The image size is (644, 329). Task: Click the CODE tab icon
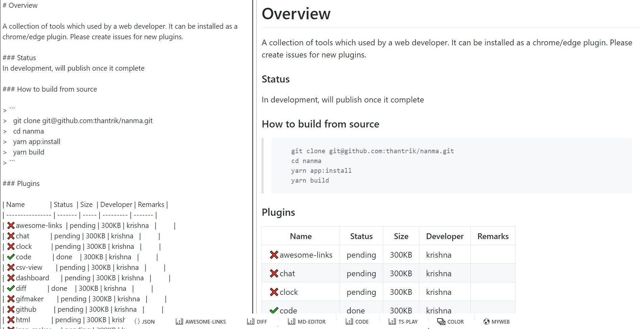[349, 322]
